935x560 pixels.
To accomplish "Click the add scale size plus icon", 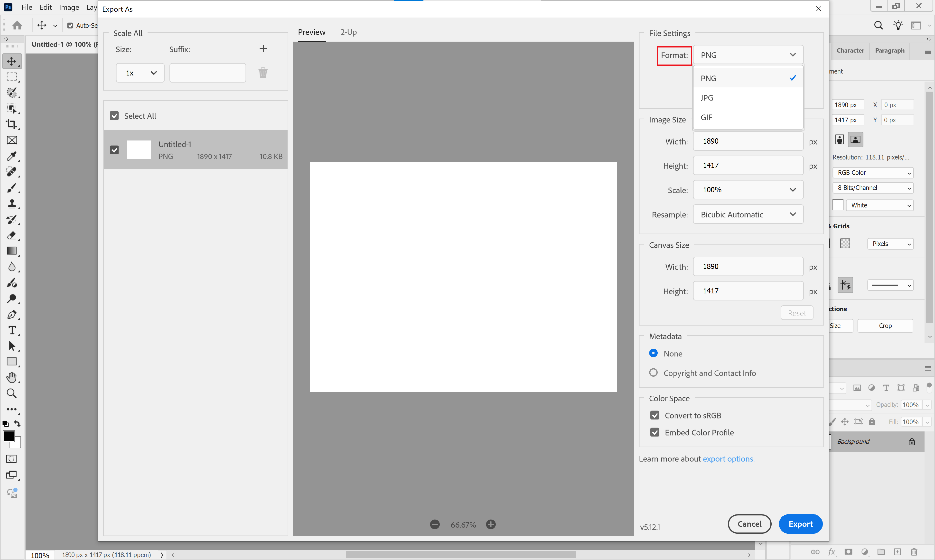I will click(263, 49).
